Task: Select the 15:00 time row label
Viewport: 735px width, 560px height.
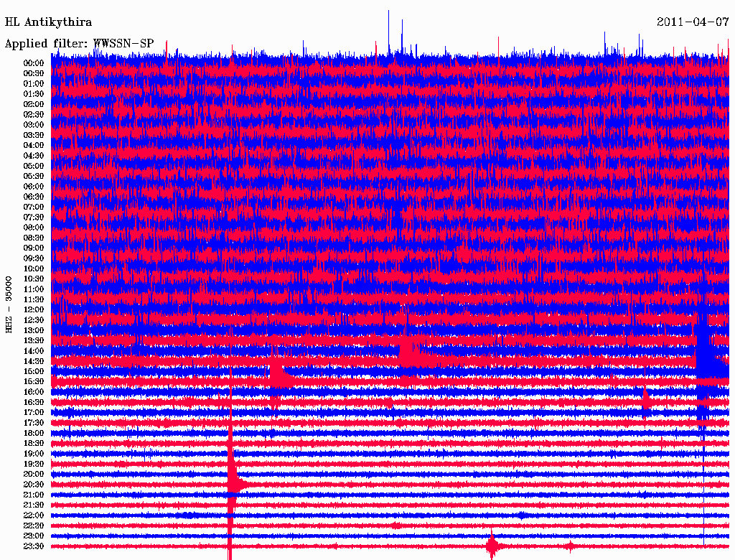Action: tap(34, 371)
